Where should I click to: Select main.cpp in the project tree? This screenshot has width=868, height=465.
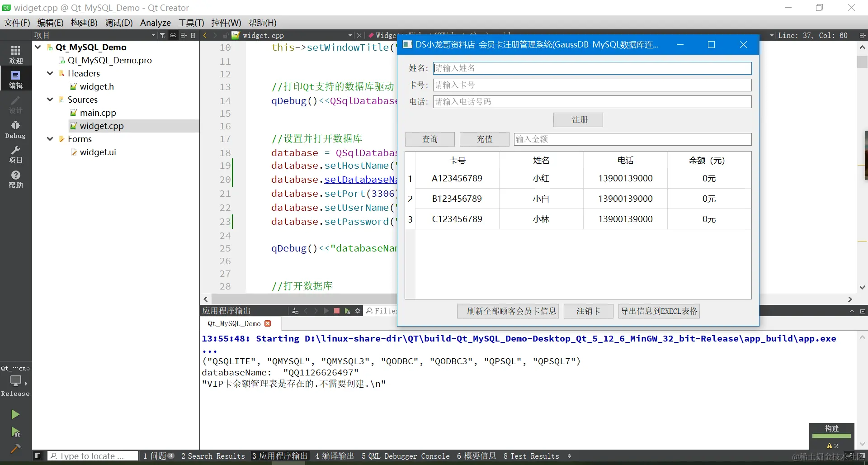pyautogui.click(x=98, y=113)
